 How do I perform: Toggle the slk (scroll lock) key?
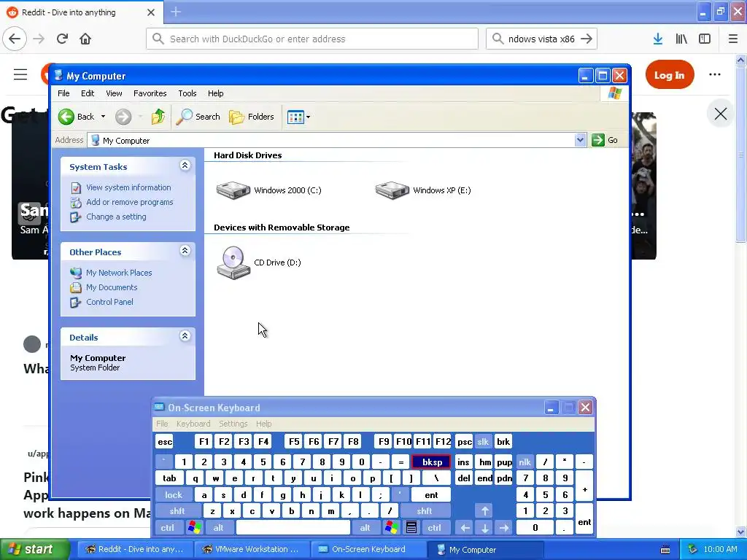[483, 442]
